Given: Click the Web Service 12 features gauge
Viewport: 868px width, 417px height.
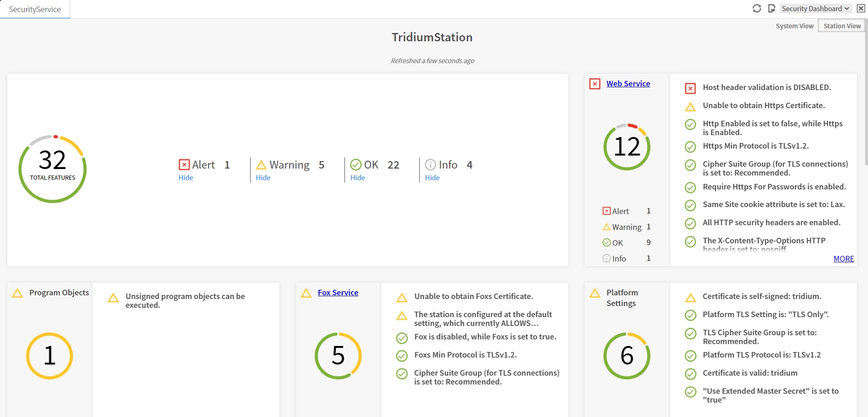Looking at the screenshot, I should [627, 147].
